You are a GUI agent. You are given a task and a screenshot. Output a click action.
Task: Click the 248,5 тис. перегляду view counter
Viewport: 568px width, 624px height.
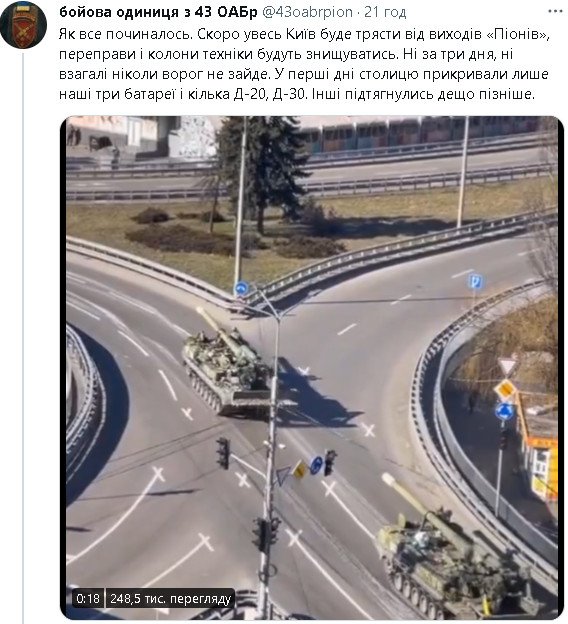pyautogui.click(x=170, y=599)
